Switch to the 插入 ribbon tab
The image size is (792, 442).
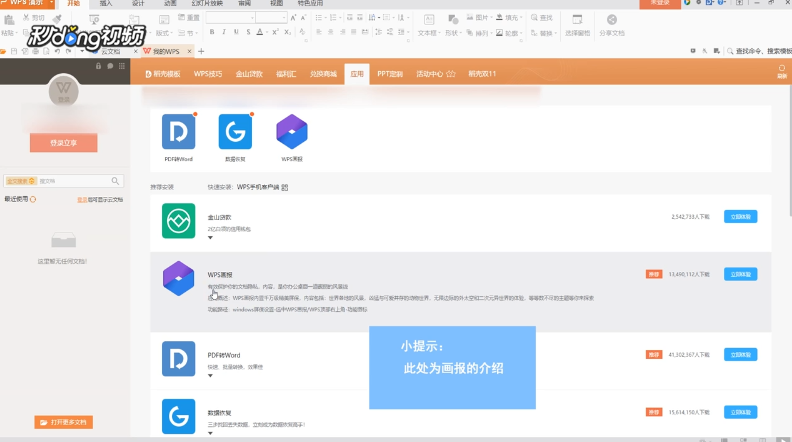pyautogui.click(x=106, y=4)
